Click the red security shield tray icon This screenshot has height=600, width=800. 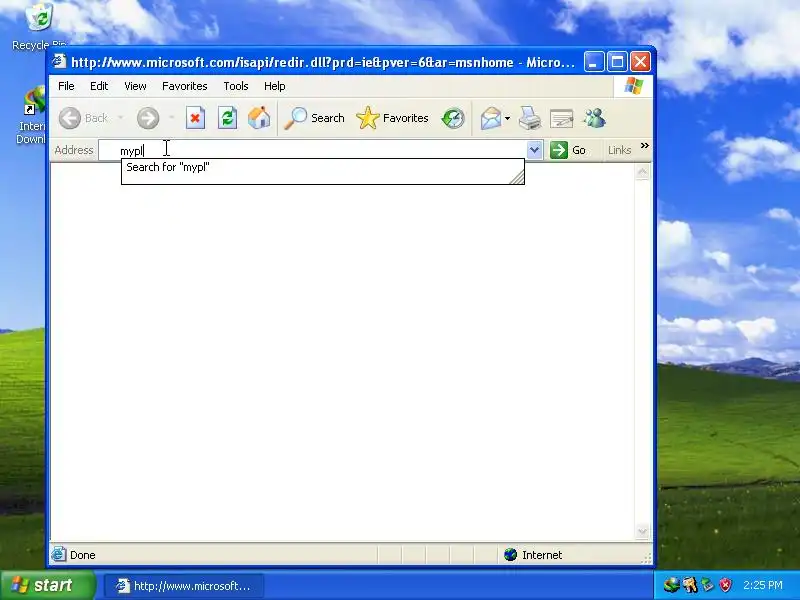[725, 585]
